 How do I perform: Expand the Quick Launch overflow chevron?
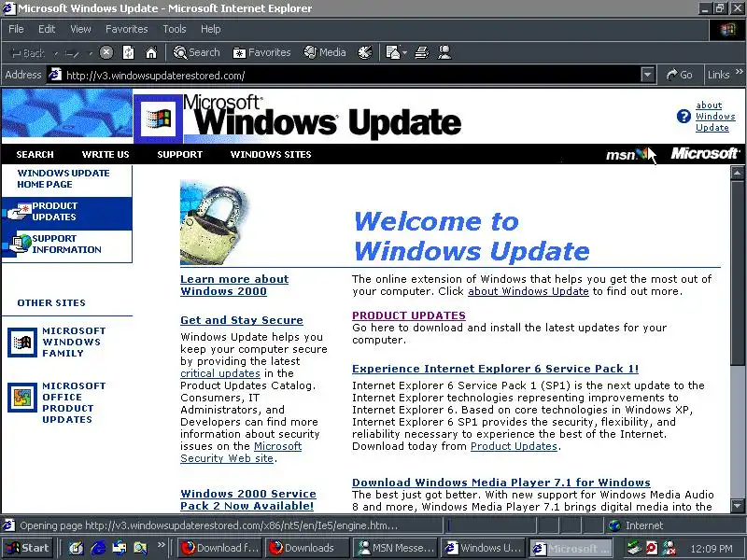click(161, 545)
